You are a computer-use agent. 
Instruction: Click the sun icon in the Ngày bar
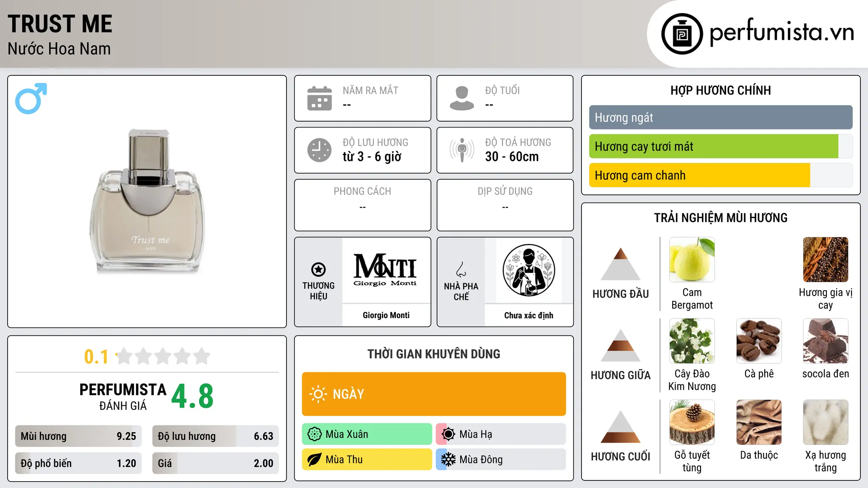coord(318,394)
